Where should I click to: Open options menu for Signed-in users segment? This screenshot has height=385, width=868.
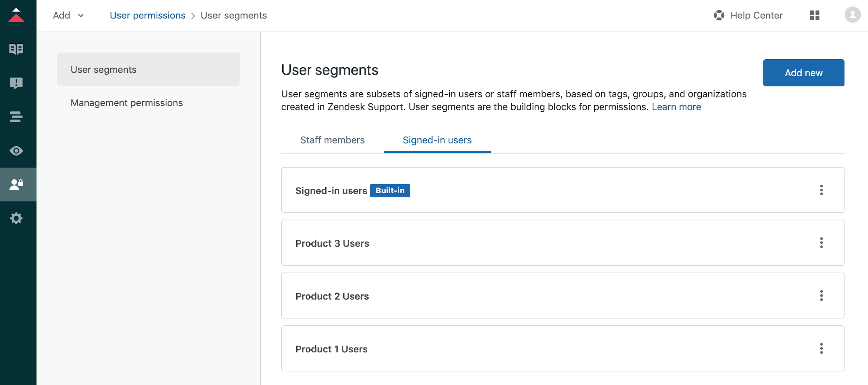[821, 190]
